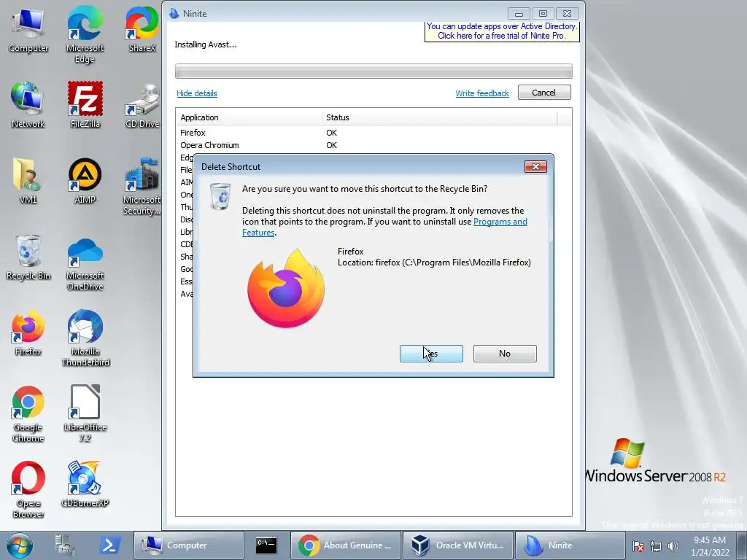Viewport: 747px width, 560px height.
Task: Click the Application column header
Action: click(248, 117)
